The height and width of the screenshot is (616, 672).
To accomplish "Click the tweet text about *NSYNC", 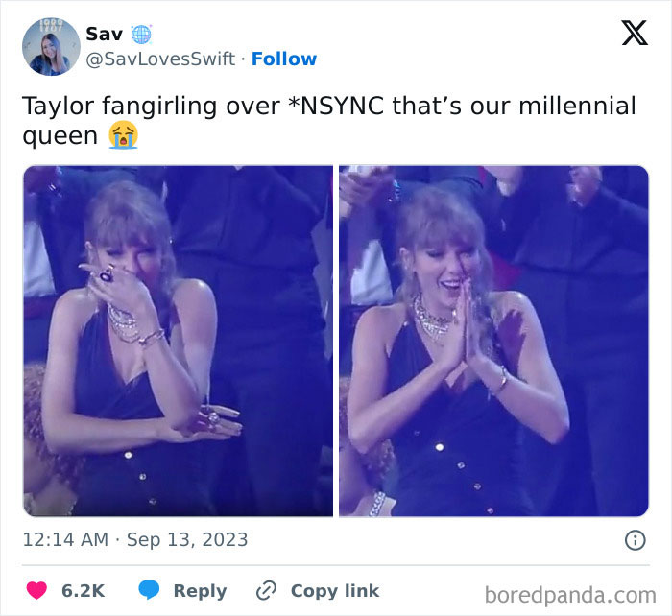I will pyautogui.click(x=328, y=106).
